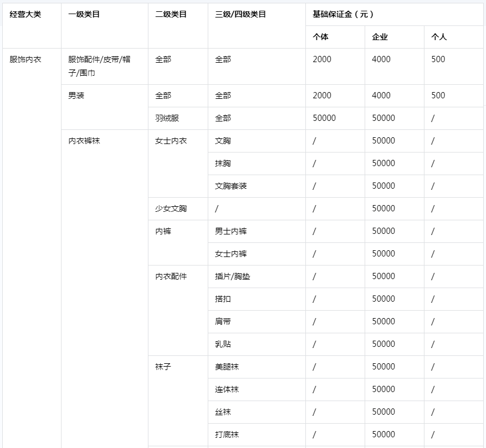Screen dimensions: 486x448
Task: Select the 袜子 second-level category
Action: point(163,367)
